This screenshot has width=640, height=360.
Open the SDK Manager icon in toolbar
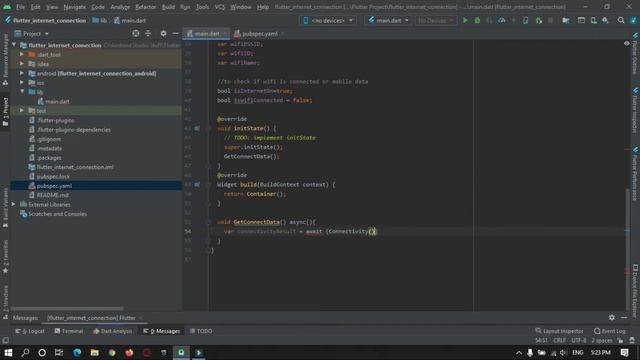tap(606, 20)
